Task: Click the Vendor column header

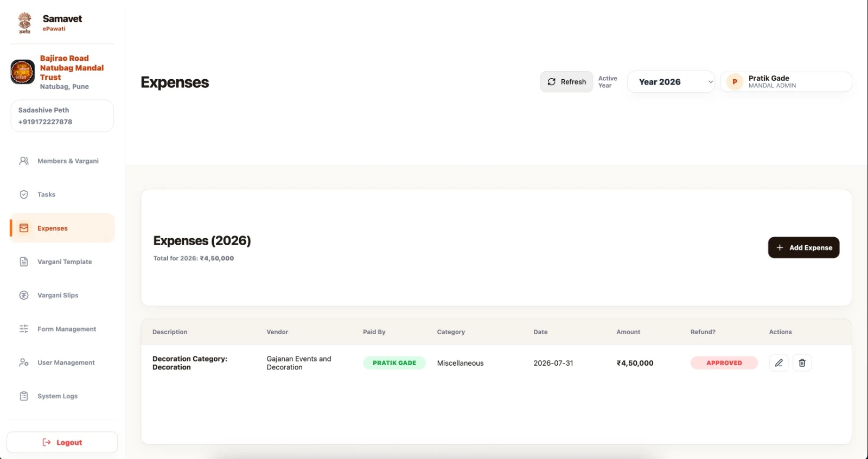Action: 277,332
